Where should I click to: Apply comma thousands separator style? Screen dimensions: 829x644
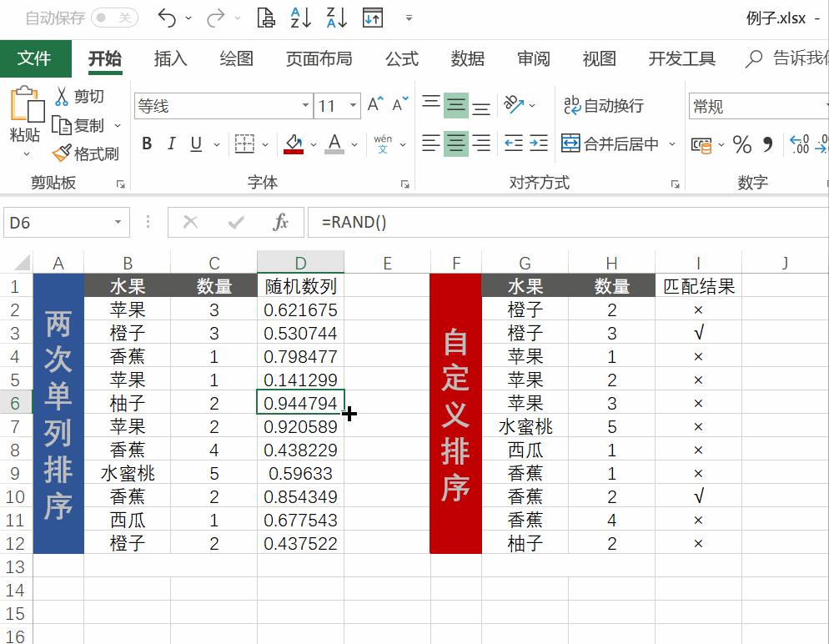[x=767, y=144]
